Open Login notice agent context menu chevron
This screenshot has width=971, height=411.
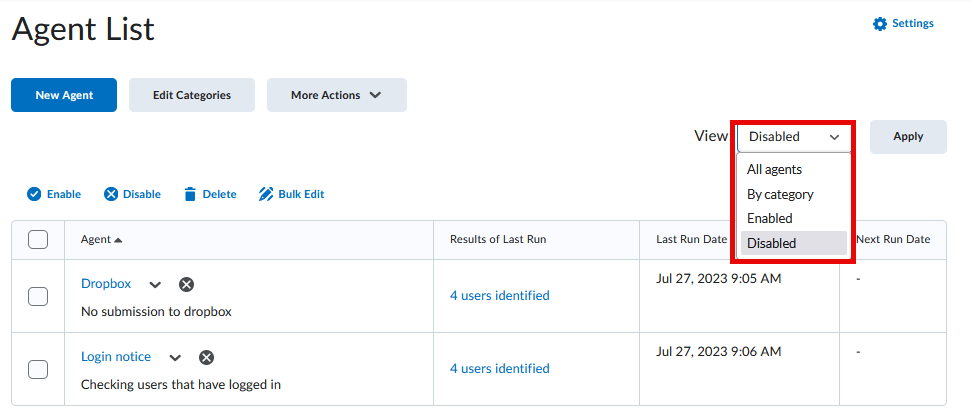pyautogui.click(x=175, y=358)
